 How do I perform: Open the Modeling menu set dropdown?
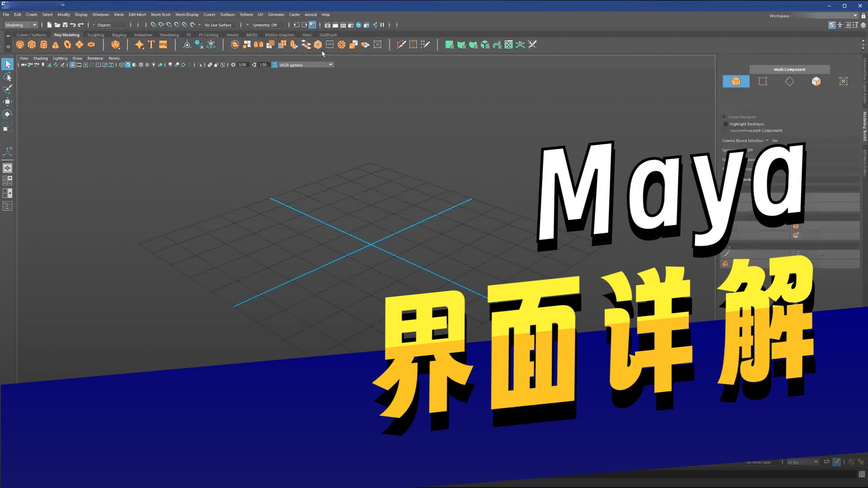21,25
